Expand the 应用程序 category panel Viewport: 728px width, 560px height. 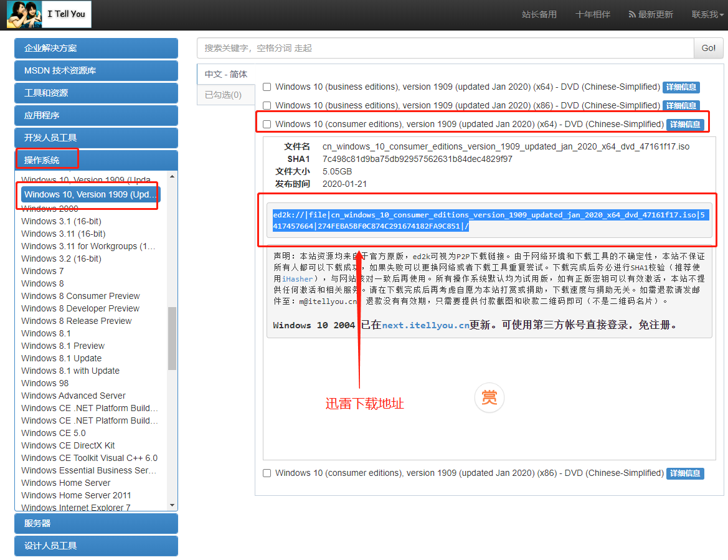tap(96, 115)
